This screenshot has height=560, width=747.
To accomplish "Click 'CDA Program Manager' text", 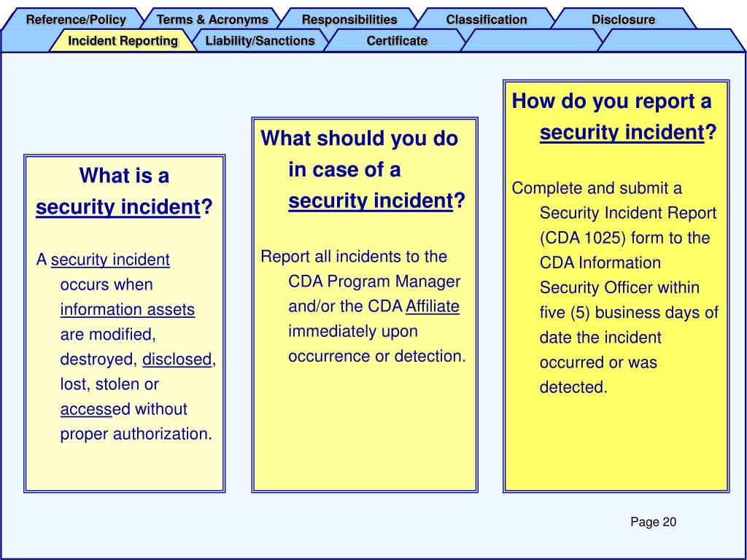I will pyautogui.click(x=374, y=281).
